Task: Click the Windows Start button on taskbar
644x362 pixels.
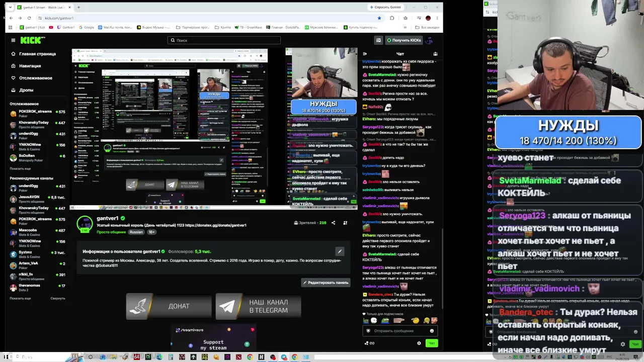Action: [6, 357]
